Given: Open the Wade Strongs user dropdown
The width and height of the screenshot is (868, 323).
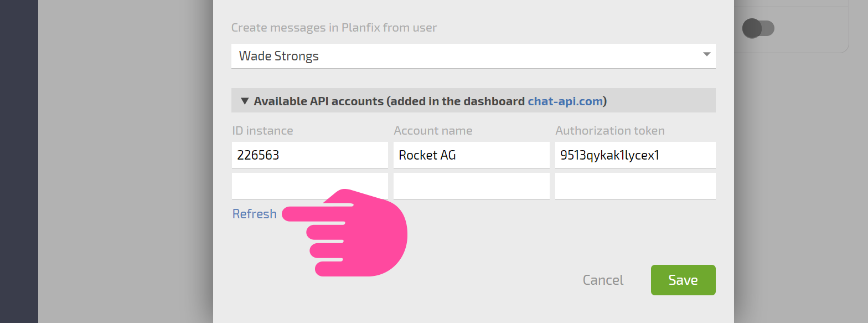Looking at the screenshot, I should click(473, 56).
